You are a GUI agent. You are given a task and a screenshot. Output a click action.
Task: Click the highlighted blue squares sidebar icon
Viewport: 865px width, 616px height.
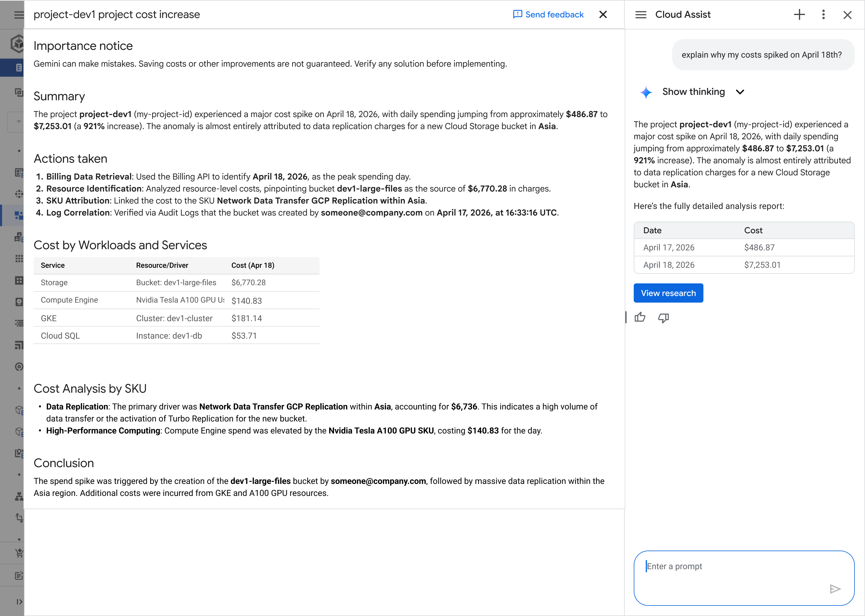pyautogui.click(x=19, y=215)
